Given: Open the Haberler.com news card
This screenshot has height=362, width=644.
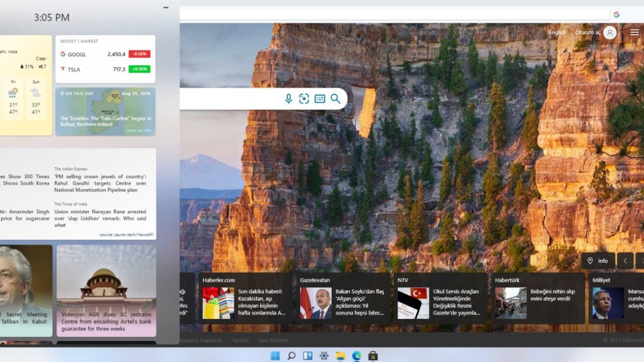Looking at the screenshot, I should [x=245, y=299].
